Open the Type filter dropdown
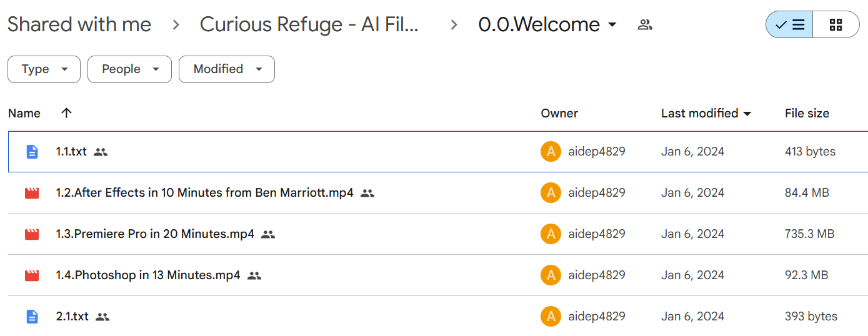The height and width of the screenshot is (336, 868). point(44,69)
